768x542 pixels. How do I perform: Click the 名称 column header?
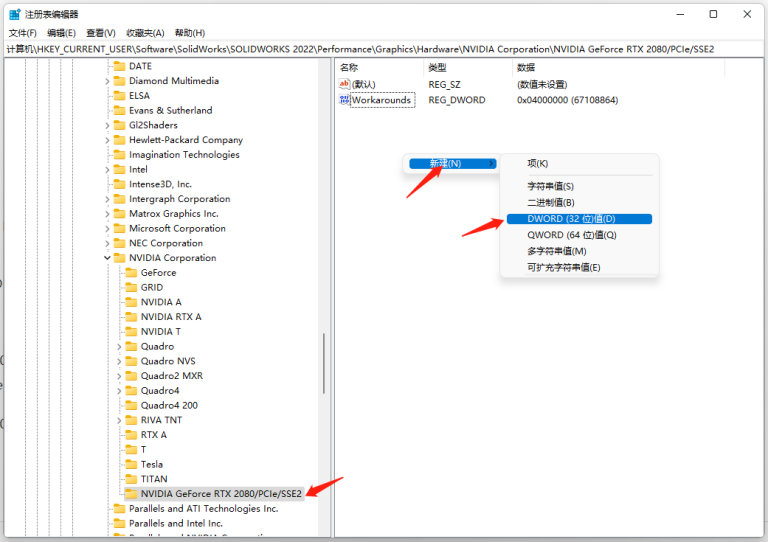379,68
